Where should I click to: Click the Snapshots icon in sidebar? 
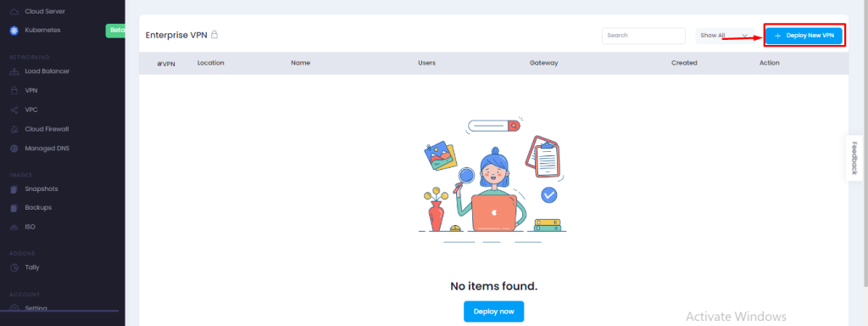point(14,189)
